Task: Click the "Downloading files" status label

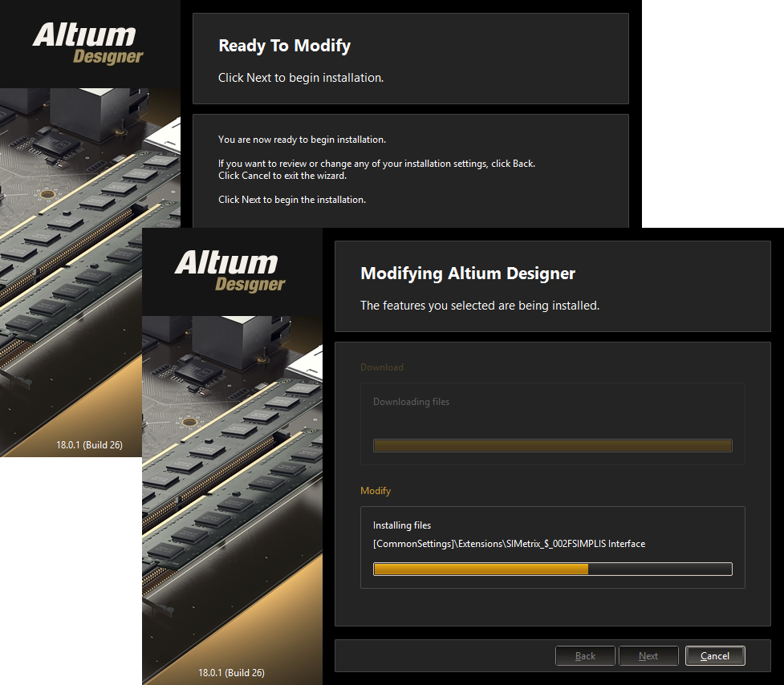Action: [x=411, y=402]
